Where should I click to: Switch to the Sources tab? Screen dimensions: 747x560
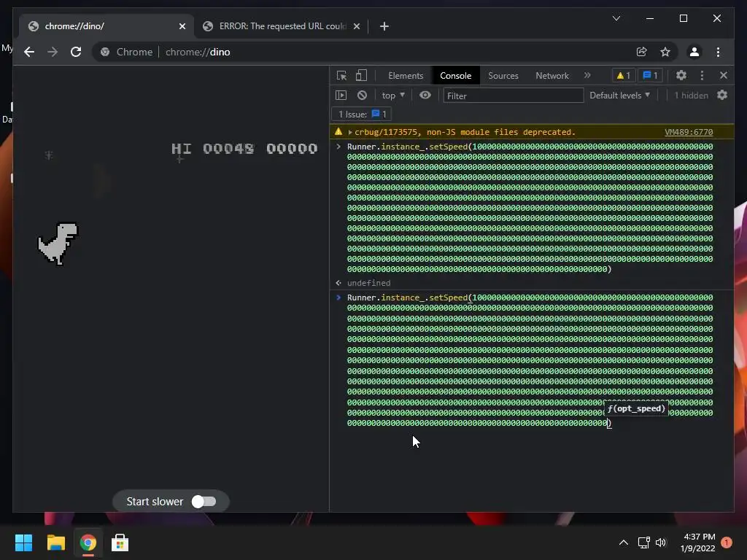[503, 76]
